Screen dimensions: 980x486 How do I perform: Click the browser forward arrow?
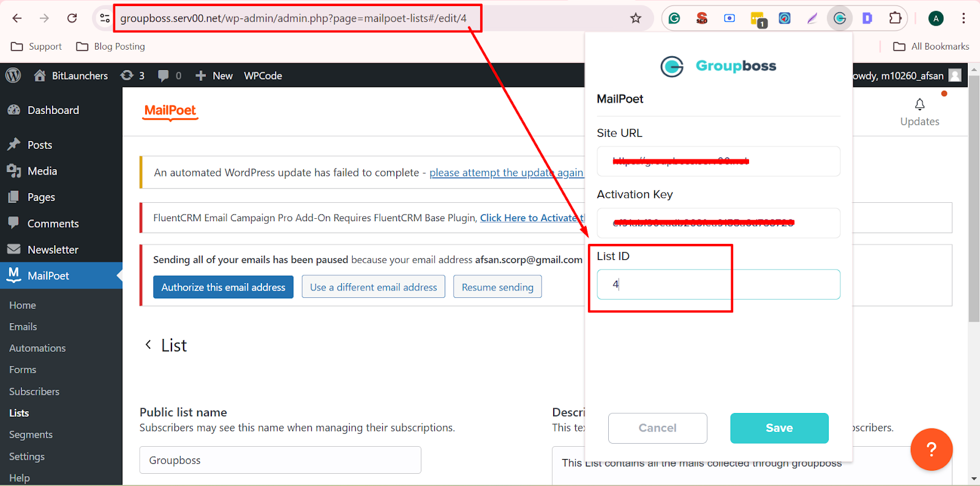coord(44,18)
